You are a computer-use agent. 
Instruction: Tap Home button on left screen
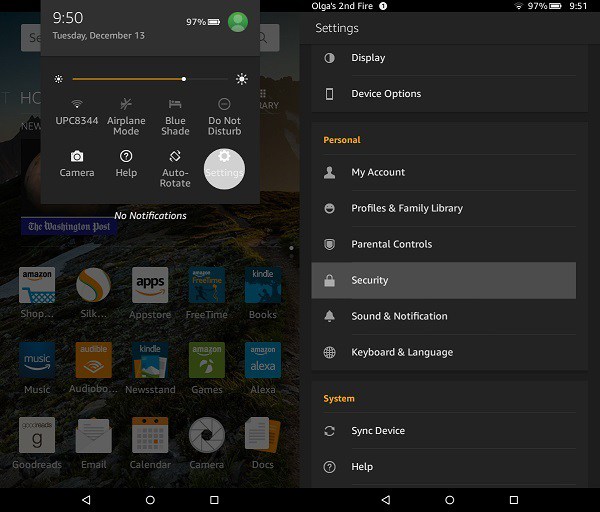pyautogui.click(x=150, y=500)
